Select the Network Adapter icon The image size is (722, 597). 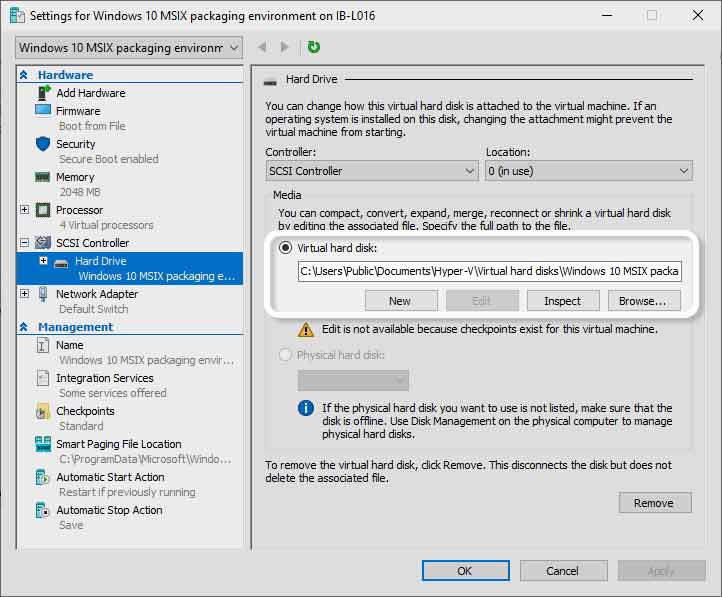coord(43,294)
